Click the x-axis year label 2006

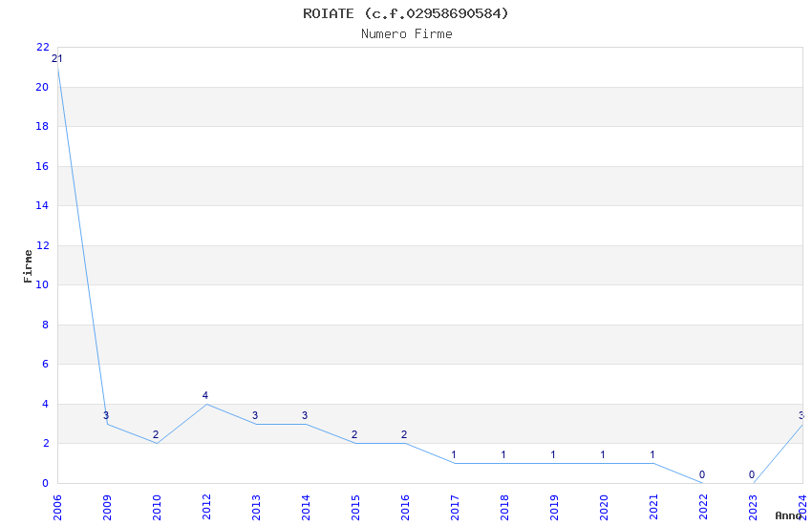pos(57,507)
